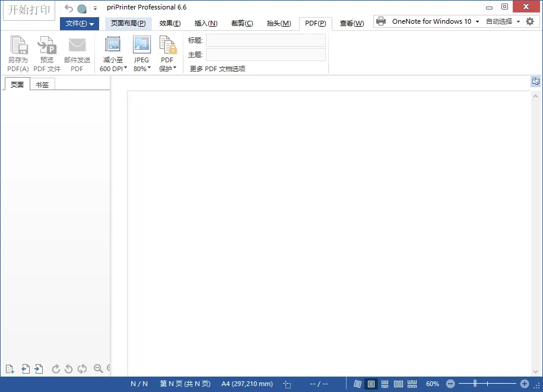
Task: Click the zoom out magnifier in pages panel
Action: (99, 369)
